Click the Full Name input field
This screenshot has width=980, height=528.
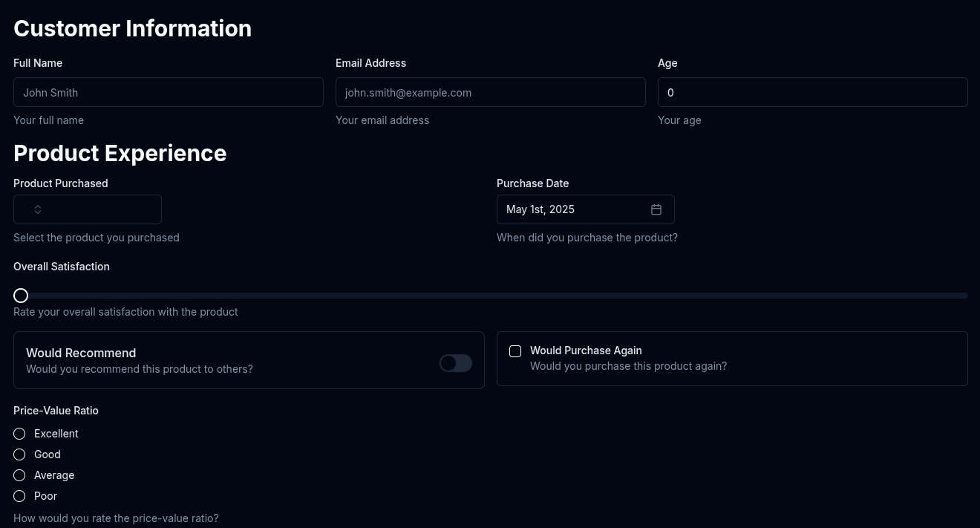pos(169,92)
